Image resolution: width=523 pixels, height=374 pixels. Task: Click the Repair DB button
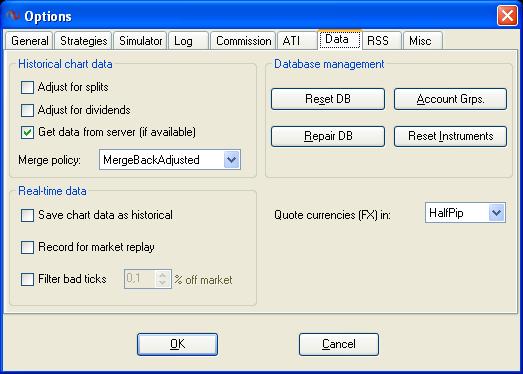click(x=328, y=136)
